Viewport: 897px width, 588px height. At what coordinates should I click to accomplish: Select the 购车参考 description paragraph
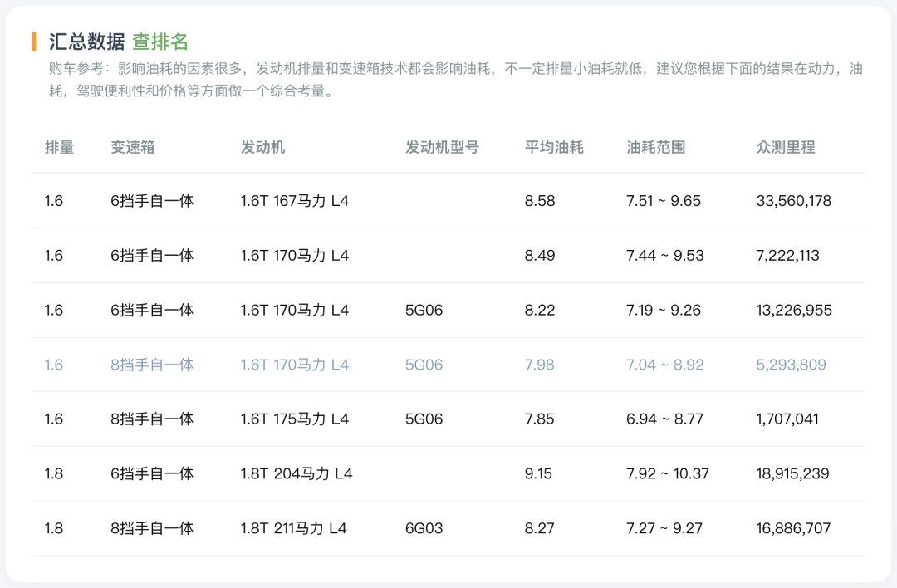point(455,80)
